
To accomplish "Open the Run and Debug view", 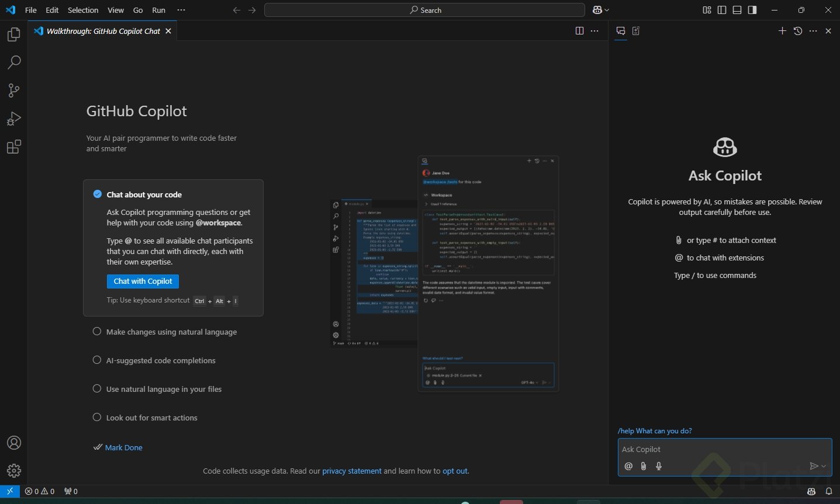I will coord(14,119).
